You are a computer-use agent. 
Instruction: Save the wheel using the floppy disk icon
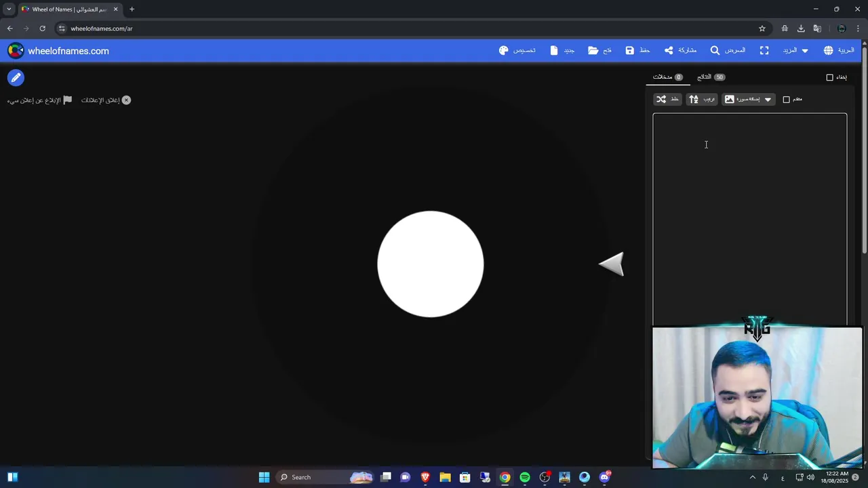click(x=637, y=50)
